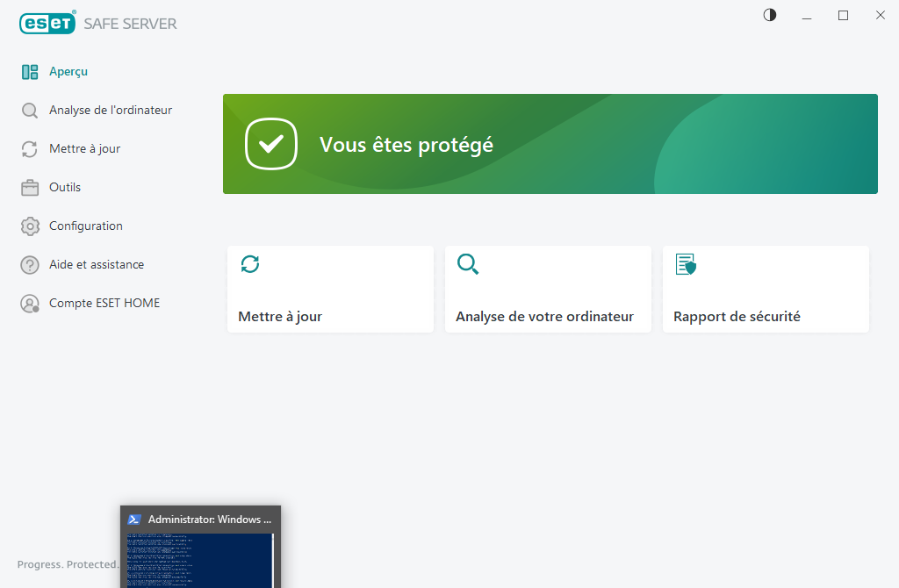Click the Compte ESET HOME account icon

tap(29, 303)
